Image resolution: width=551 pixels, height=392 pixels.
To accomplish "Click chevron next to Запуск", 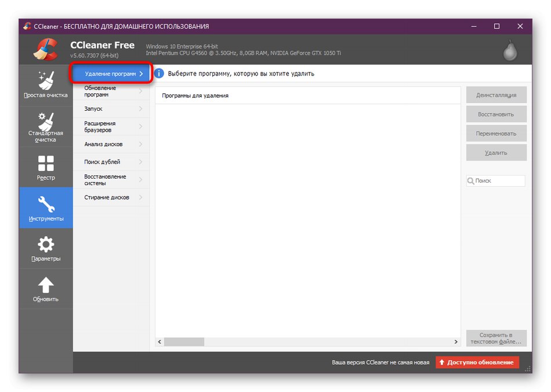I will pos(140,109).
